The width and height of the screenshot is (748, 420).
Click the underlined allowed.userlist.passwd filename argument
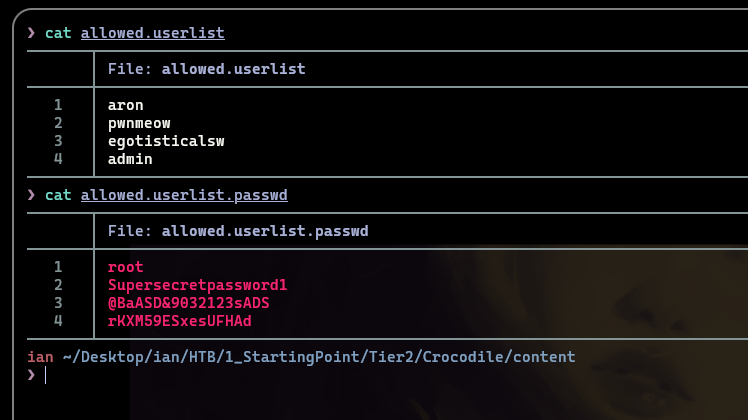[x=184, y=195]
